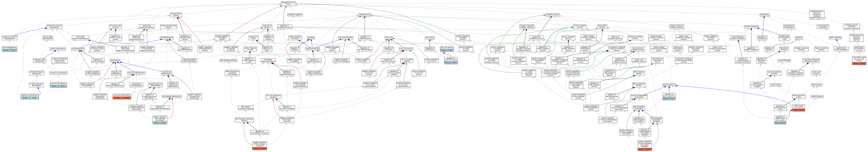Click the 'nucleic acid metabolic process' node
This screenshot has height=152, width=868.
(x=639, y=60)
